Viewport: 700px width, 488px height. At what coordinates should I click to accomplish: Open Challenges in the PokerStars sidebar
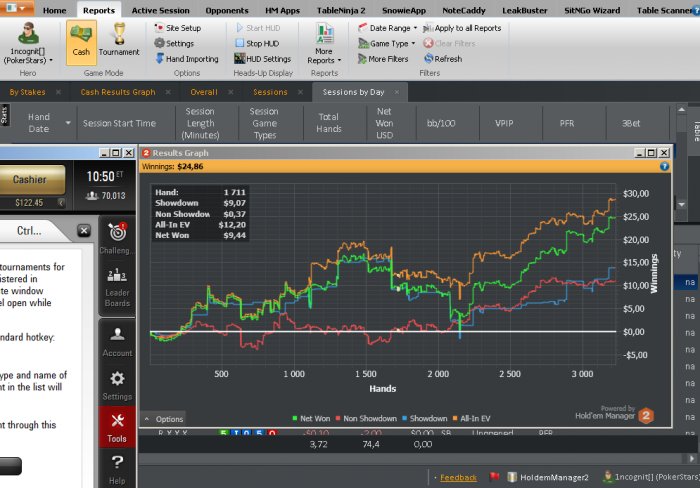[117, 238]
